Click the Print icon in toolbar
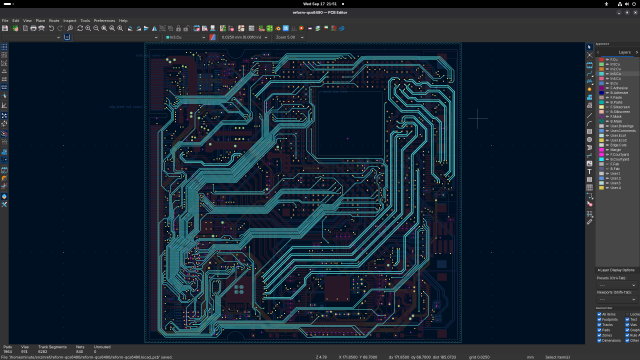The image size is (640, 360). coord(33,28)
